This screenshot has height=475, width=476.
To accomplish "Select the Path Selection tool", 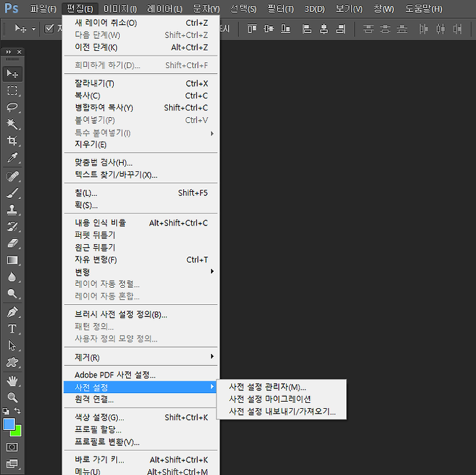I will click(x=13, y=345).
